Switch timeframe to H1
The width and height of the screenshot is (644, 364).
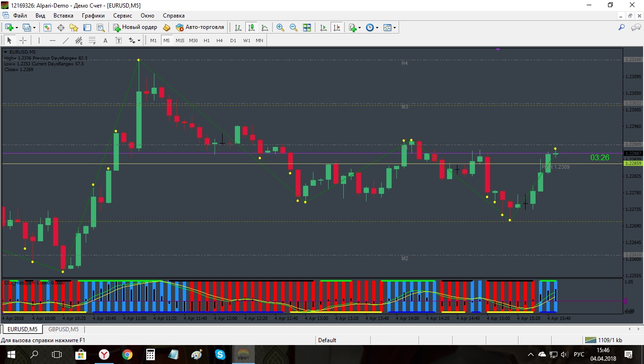coord(206,40)
